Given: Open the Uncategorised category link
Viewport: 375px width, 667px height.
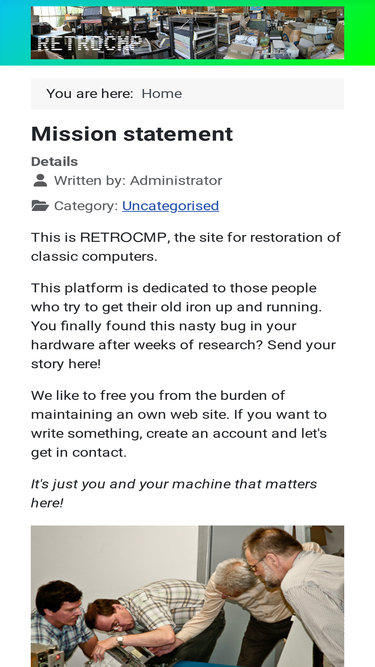Looking at the screenshot, I should (170, 206).
